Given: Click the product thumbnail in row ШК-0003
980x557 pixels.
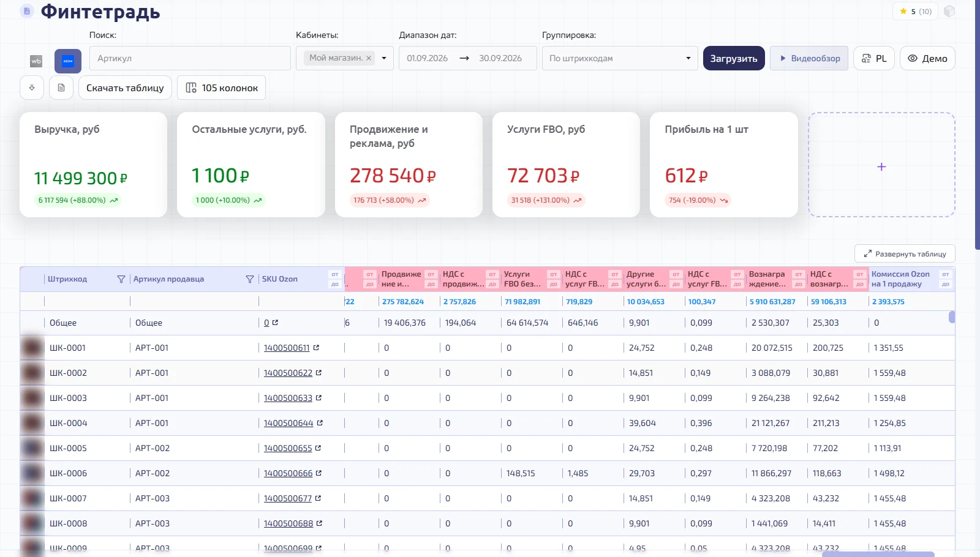Looking at the screenshot, I should (x=32, y=398).
